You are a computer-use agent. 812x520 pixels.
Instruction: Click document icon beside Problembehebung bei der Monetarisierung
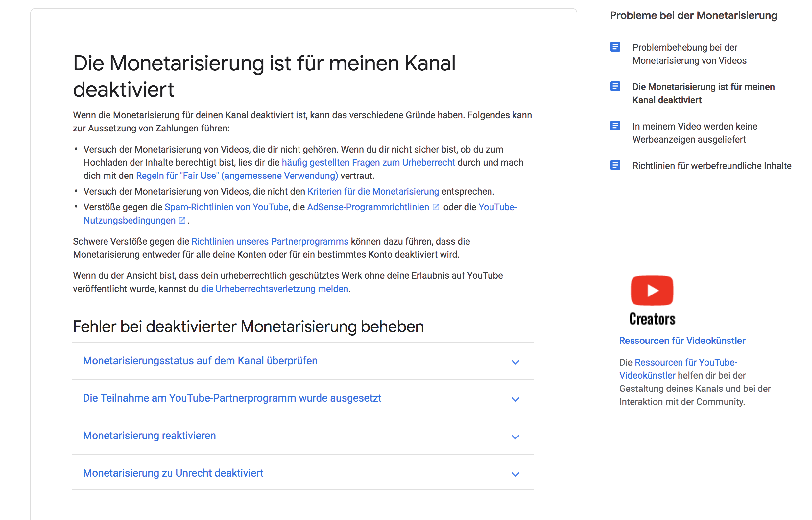tap(615, 47)
